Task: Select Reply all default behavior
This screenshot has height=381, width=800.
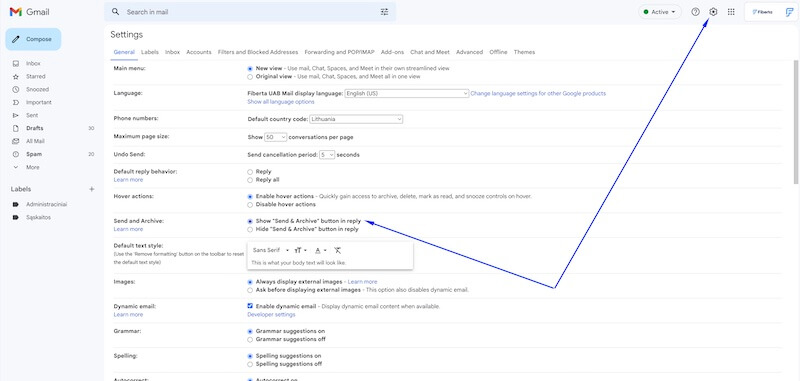Action: 250,180
